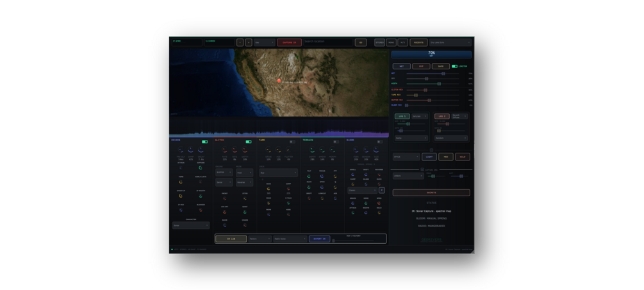644x290 pixels.
Task: Click the WET button
Action: tap(401, 66)
